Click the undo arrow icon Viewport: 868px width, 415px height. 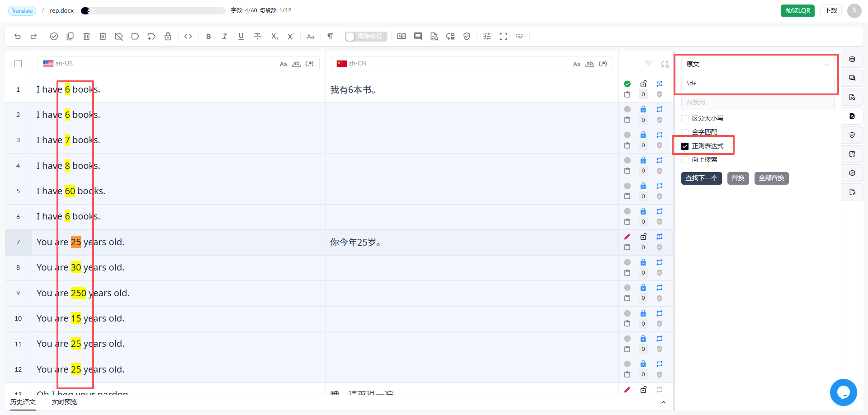click(x=18, y=37)
